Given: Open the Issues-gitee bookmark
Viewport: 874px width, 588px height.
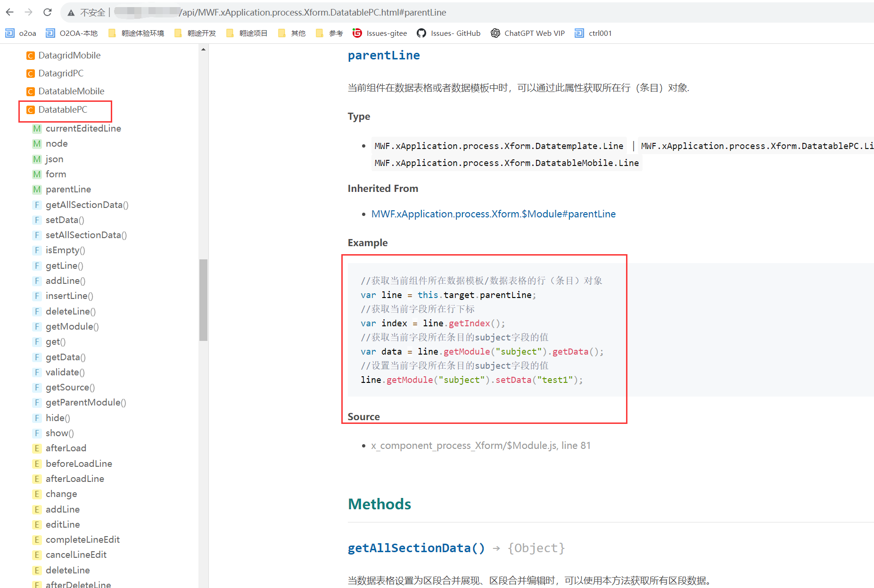Looking at the screenshot, I should pos(380,33).
